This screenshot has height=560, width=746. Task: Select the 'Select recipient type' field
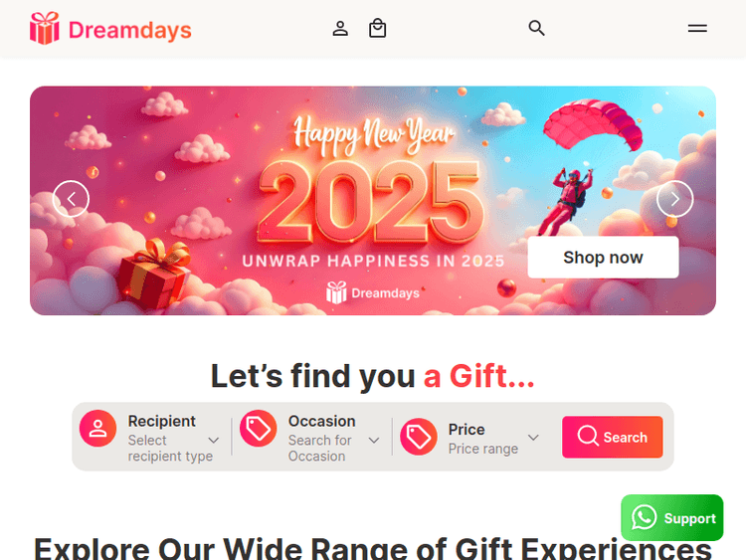[x=170, y=449]
